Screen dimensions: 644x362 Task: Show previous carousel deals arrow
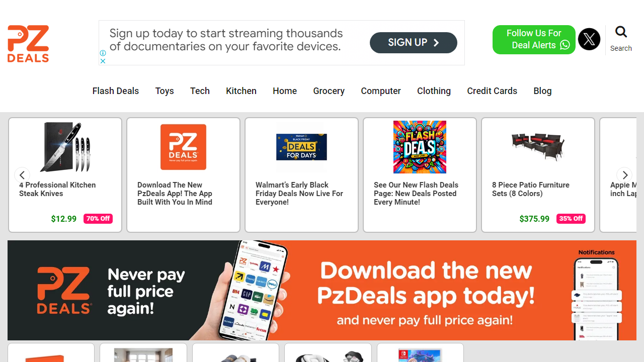(x=22, y=175)
